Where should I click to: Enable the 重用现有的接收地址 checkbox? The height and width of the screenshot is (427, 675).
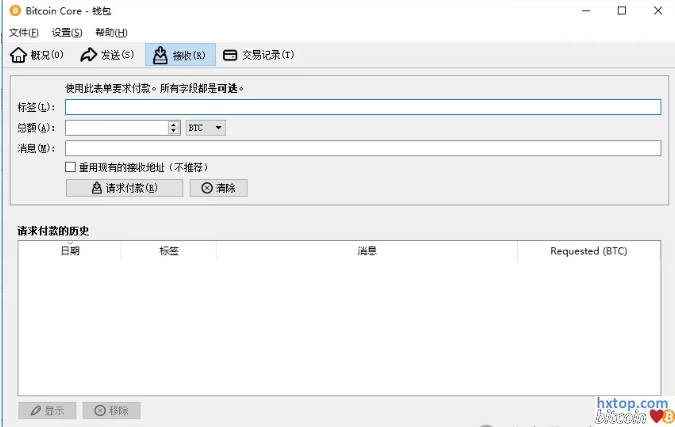coord(71,167)
